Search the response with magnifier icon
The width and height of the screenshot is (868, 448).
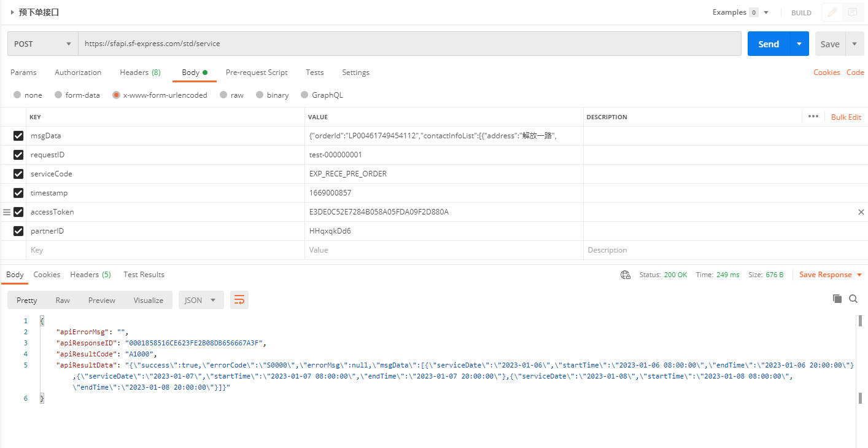(x=853, y=299)
